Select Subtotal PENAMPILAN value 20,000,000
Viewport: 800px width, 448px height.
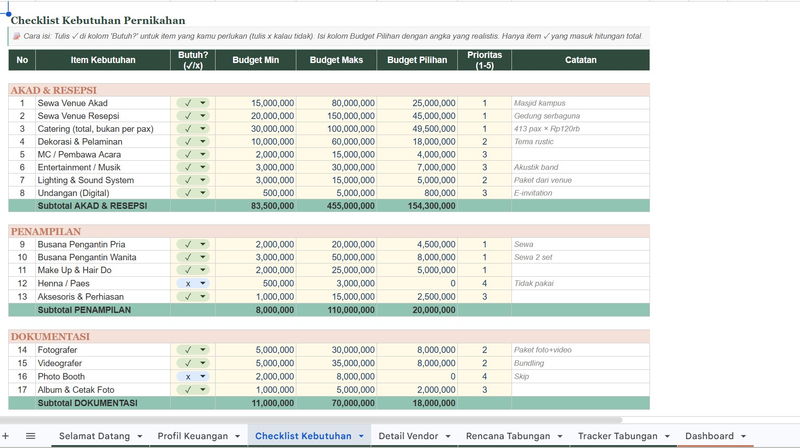coord(417,310)
